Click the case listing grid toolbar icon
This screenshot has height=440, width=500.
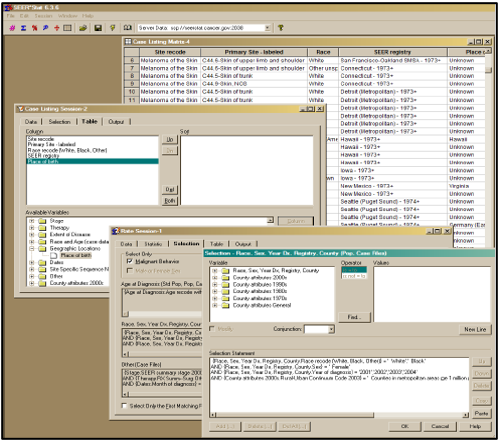point(67,28)
